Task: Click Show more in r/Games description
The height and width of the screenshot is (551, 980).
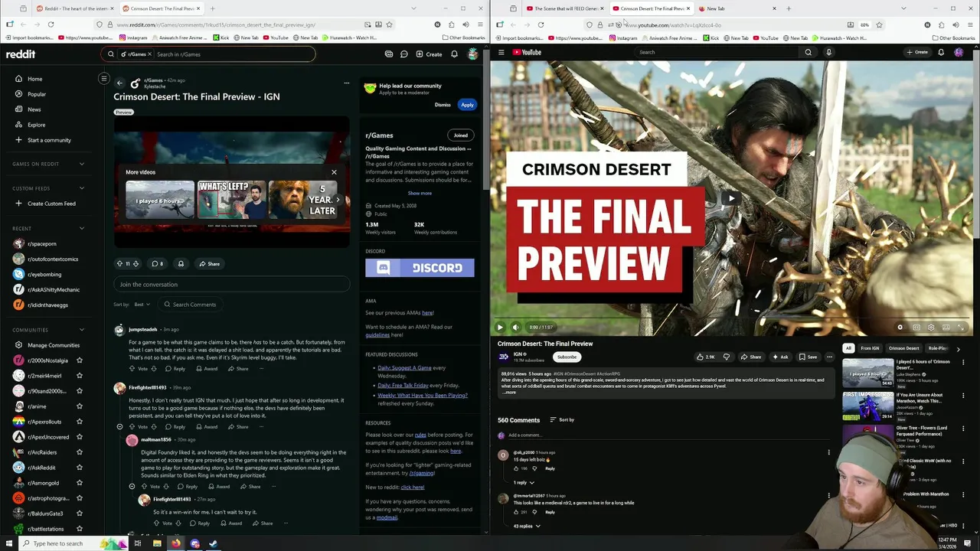Action: (420, 193)
